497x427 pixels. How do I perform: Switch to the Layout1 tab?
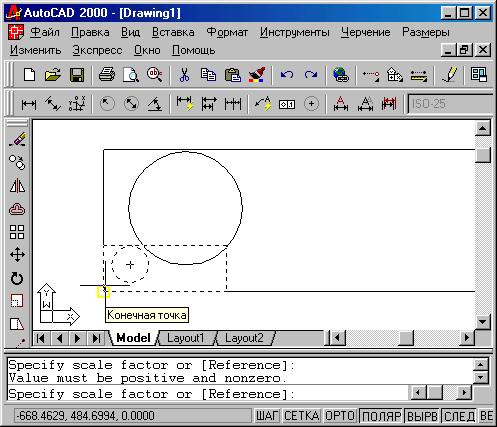click(x=185, y=338)
